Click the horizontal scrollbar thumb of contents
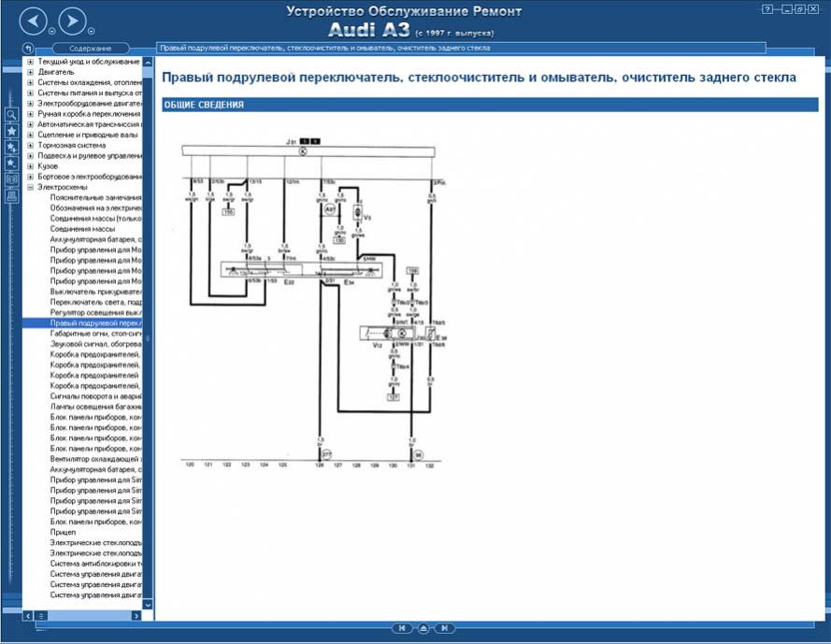Viewport: 831px width, 644px height. pos(41,616)
